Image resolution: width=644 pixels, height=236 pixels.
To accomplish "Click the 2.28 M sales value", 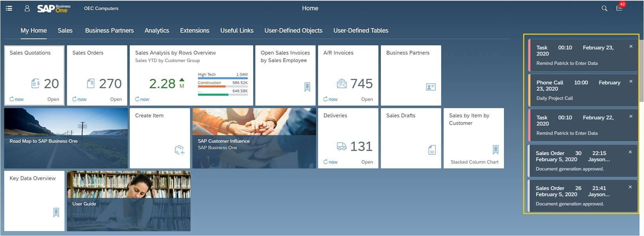I will point(162,84).
